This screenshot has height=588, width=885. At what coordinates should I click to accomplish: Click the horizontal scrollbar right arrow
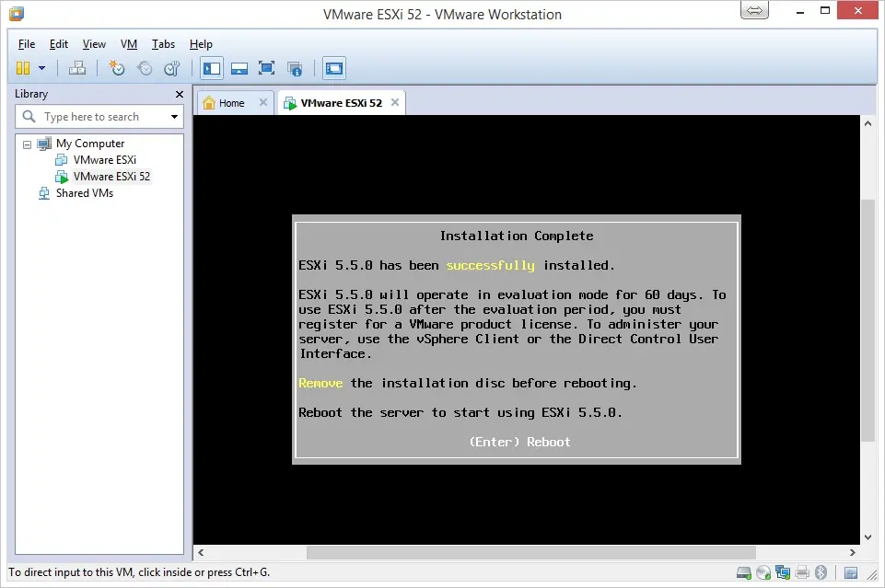pyautogui.click(x=853, y=552)
